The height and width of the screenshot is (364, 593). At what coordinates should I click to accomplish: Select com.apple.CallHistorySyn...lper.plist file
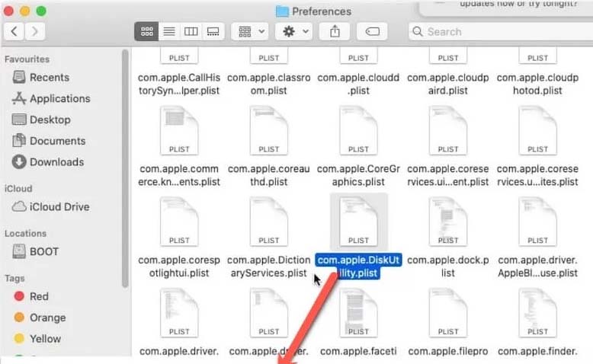179,72
